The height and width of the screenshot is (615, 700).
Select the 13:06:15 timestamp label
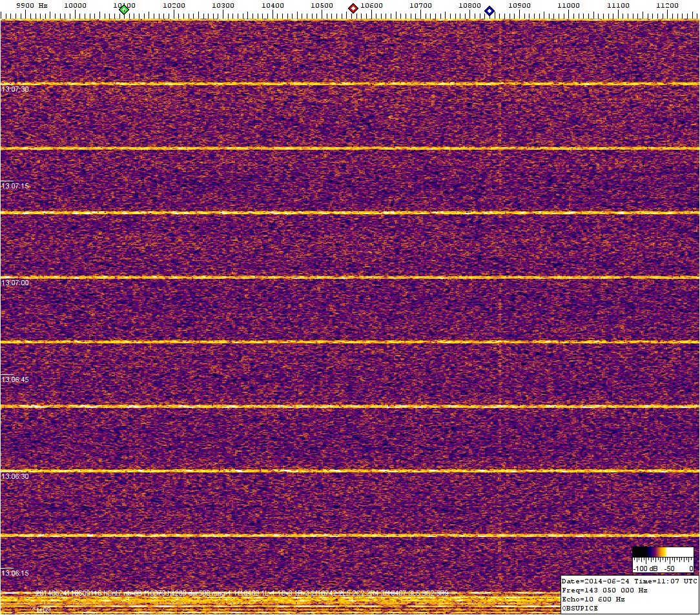15,573
